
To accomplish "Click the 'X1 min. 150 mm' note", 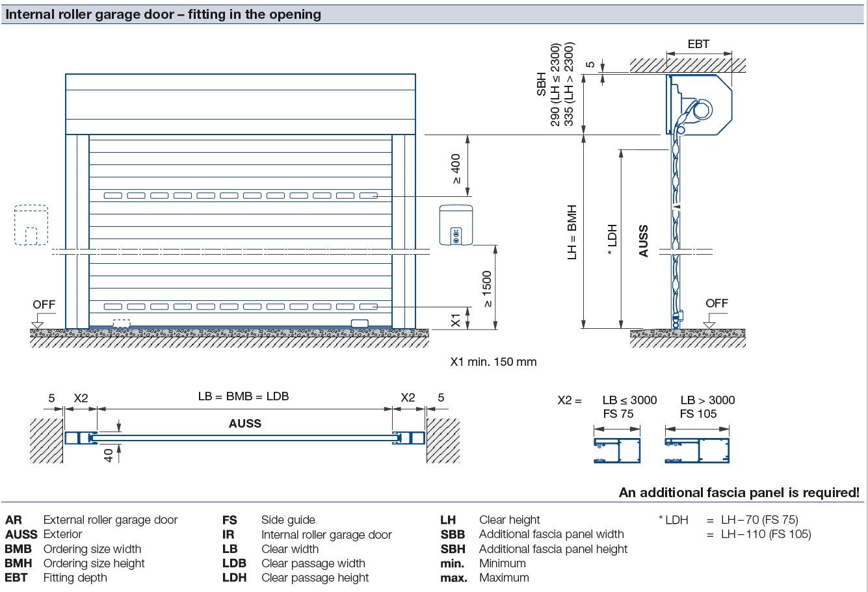I will [493, 362].
